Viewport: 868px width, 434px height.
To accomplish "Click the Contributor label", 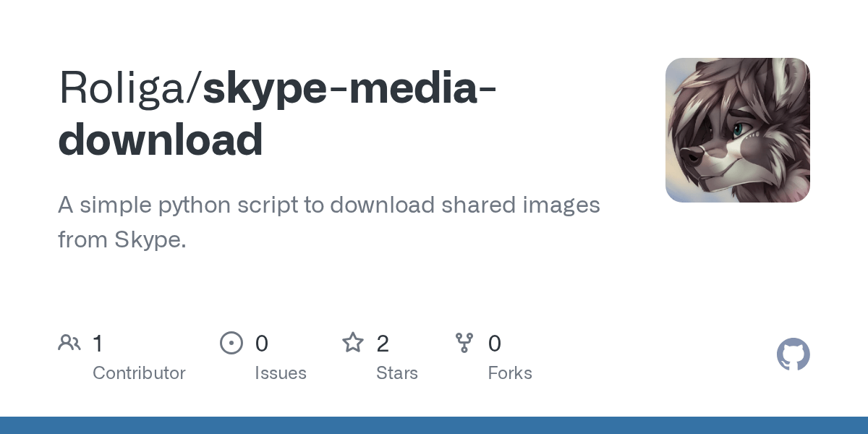I will pyautogui.click(x=139, y=373).
